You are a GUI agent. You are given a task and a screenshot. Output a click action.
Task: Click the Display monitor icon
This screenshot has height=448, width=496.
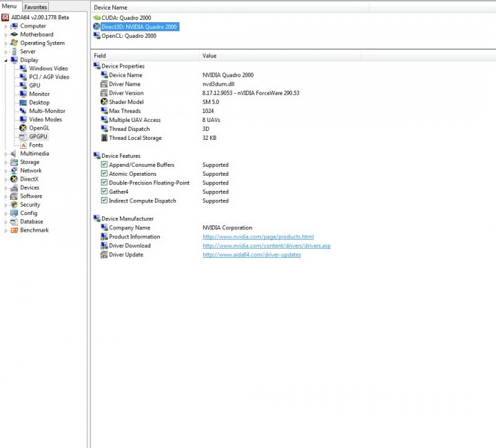pyautogui.click(x=14, y=60)
